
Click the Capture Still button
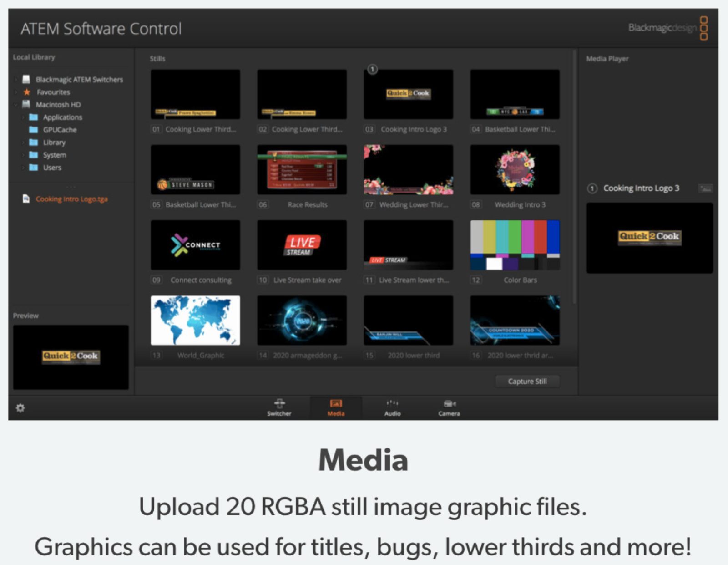point(527,382)
